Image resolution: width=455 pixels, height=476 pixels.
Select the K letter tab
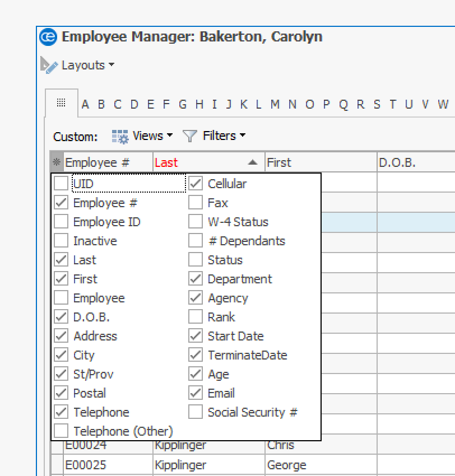(x=244, y=104)
